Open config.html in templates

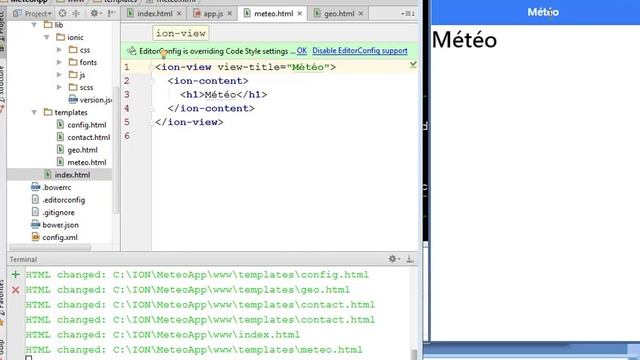[87, 125]
